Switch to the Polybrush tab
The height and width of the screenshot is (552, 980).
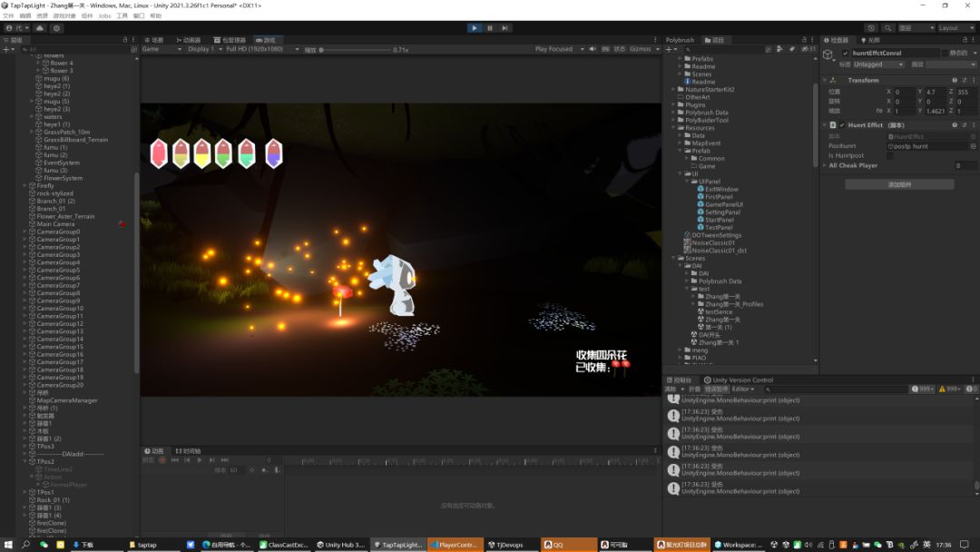pyautogui.click(x=680, y=40)
